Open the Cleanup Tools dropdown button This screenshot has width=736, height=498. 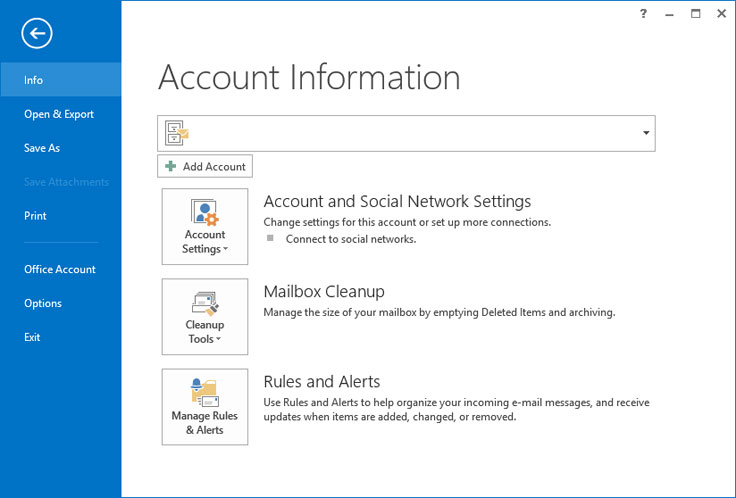(205, 317)
